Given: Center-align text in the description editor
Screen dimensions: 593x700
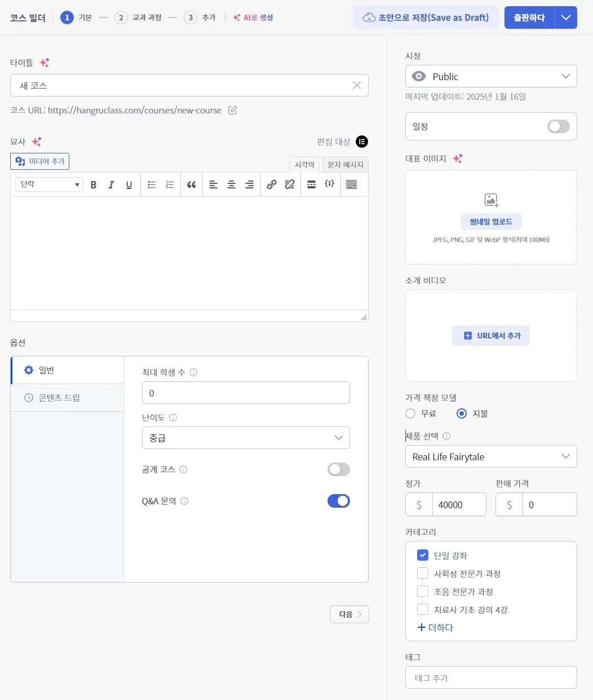Looking at the screenshot, I should click(231, 184).
